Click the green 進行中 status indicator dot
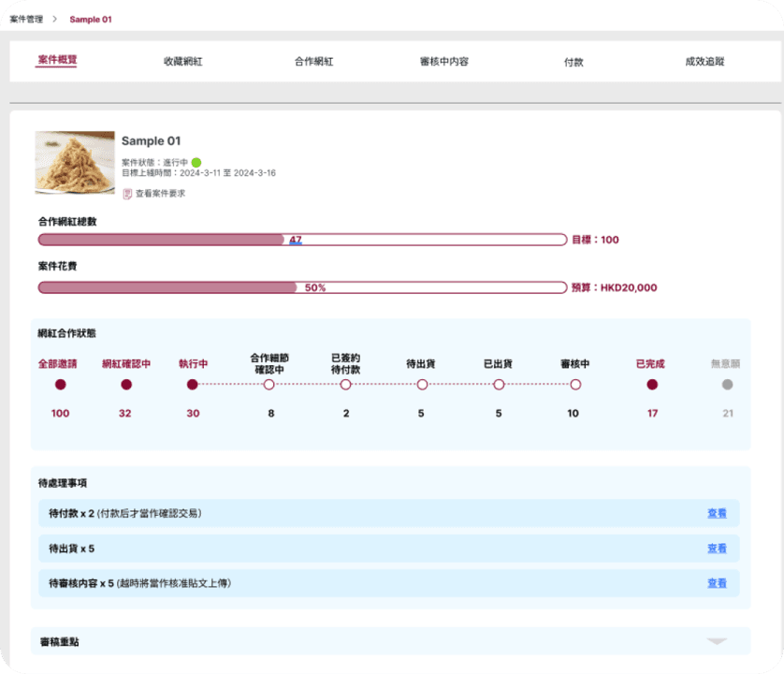Viewport: 784px width, 674px height. [x=196, y=163]
